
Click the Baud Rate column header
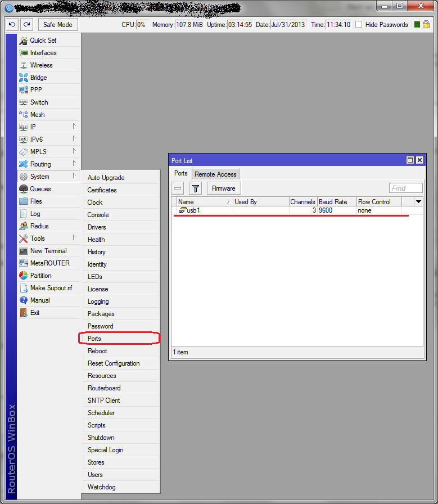pyautogui.click(x=337, y=202)
